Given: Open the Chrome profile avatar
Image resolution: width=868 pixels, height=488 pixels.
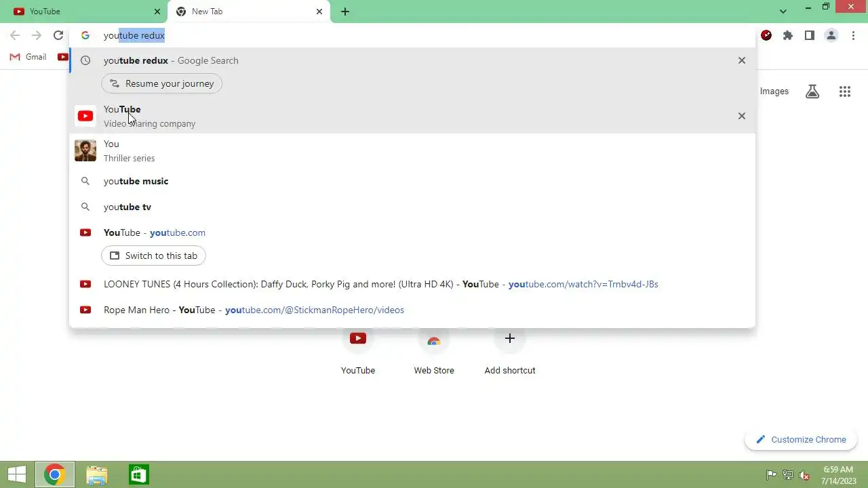Looking at the screenshot, I should (x=831, y=35).
